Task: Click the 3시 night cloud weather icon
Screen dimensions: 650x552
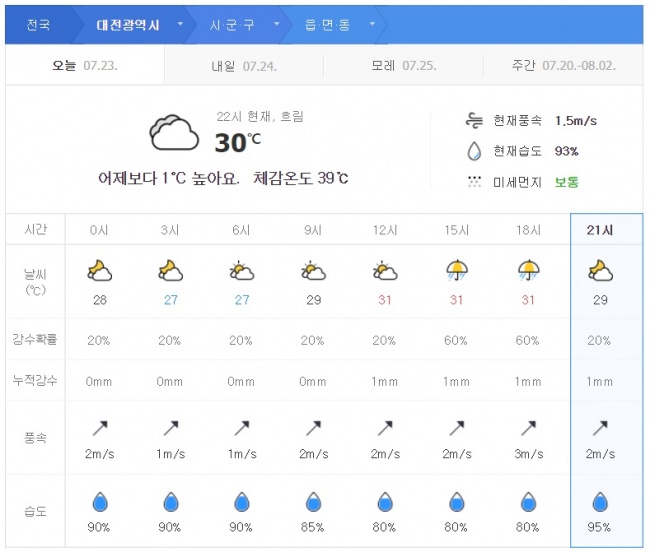Action: click(x=170, y=271)
